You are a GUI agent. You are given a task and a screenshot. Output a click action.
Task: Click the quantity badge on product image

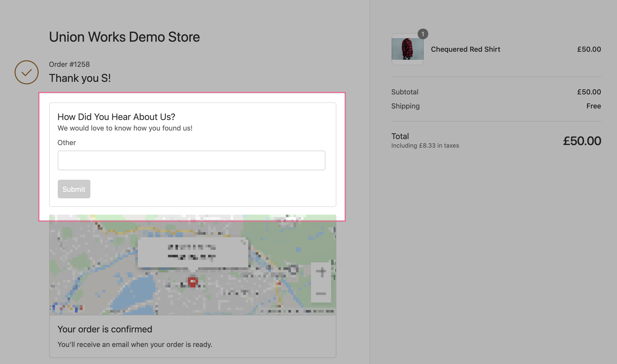[423, 34]
